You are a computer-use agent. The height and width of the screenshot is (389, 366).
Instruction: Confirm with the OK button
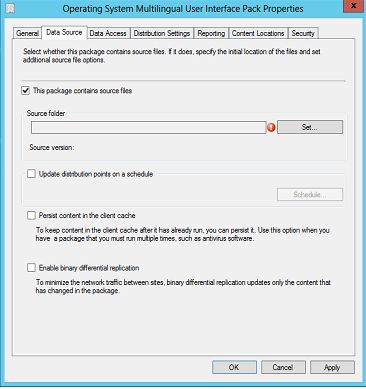234,367
